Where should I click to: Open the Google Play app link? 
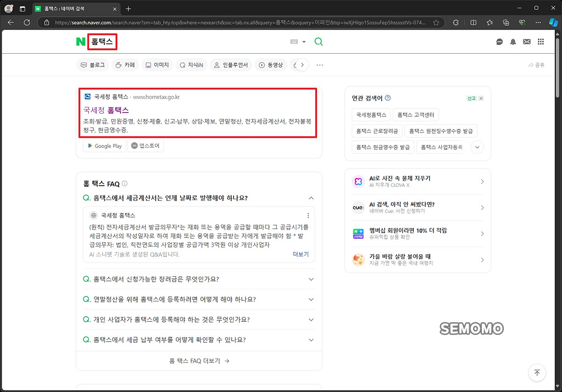[x=105, y=145]
